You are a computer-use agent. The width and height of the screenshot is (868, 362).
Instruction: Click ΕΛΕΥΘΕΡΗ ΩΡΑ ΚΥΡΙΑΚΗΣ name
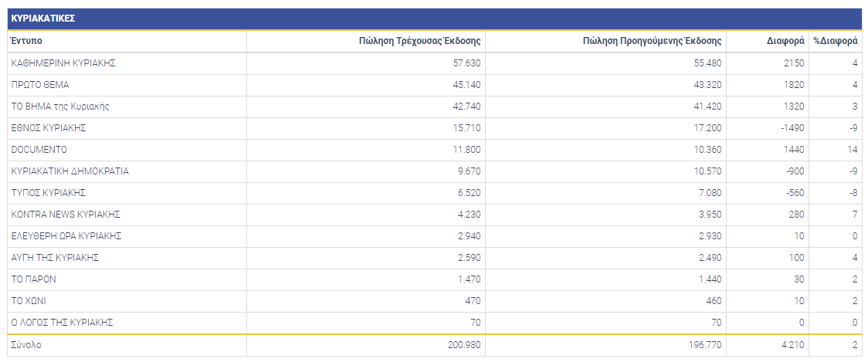click(x=66, y=236)
